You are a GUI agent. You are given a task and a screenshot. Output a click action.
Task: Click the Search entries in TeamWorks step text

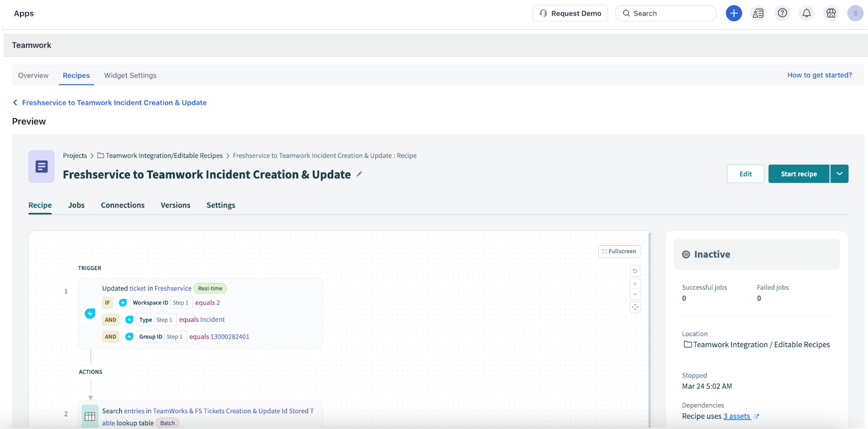point(208,417)
